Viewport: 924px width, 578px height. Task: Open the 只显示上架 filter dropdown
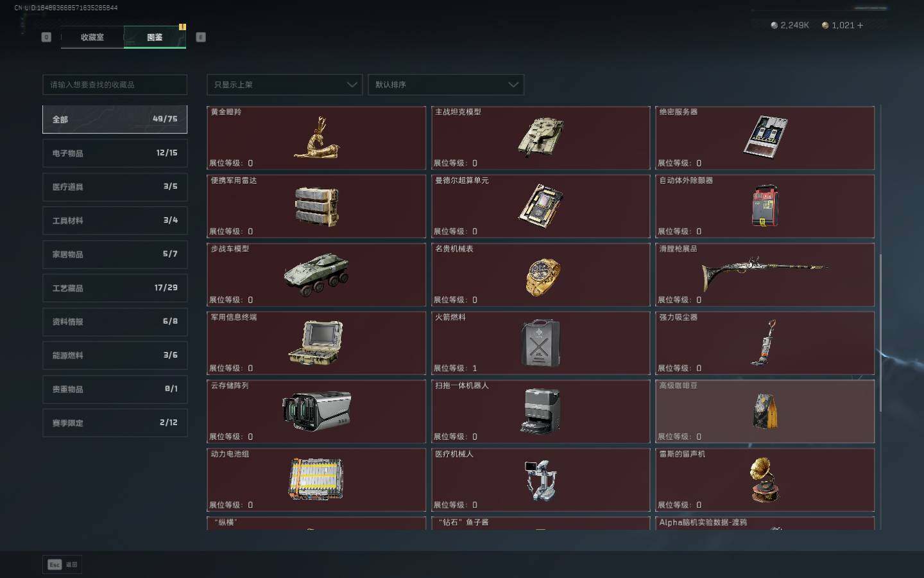(x=285, y=85)
